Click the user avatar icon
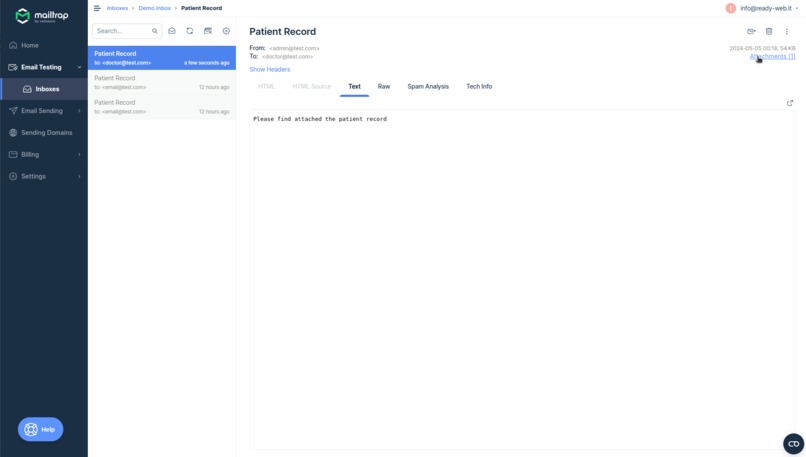Screen dimensions: 806x457 coord(730,8)
